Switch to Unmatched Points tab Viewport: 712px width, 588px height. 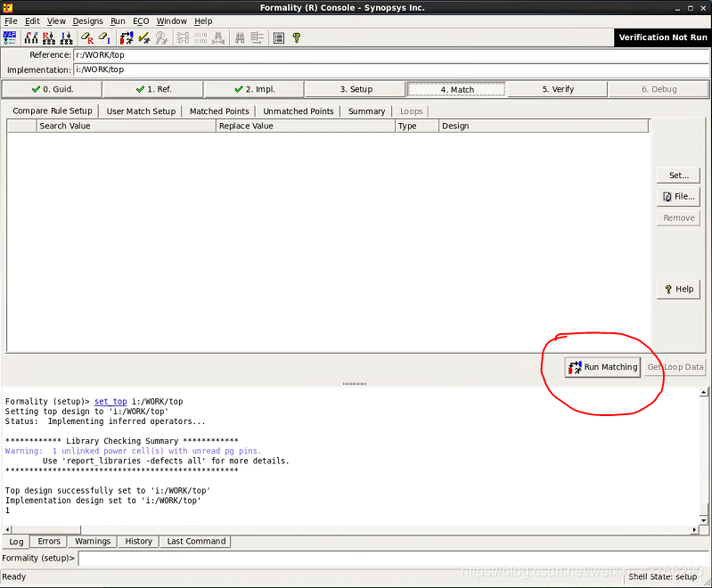[299, 111]
